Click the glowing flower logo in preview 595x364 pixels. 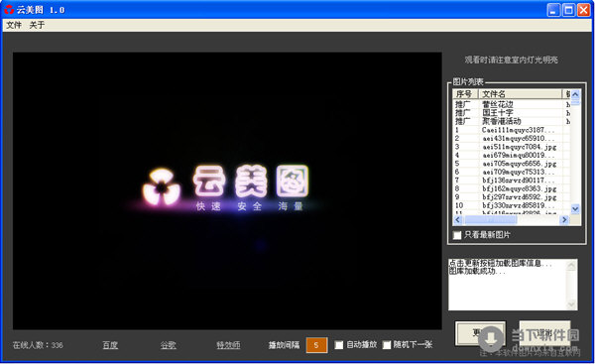[x=162, y=186]
